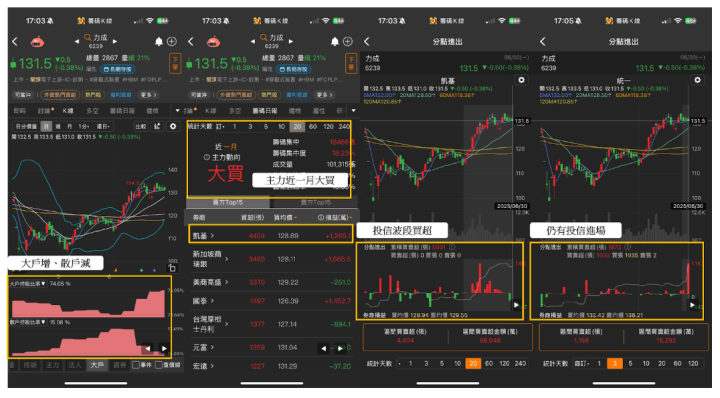This screenshot has width=720, height=398.
Task: Tap the info icon beside 主力動向
Action: click(x=207, y=157)
